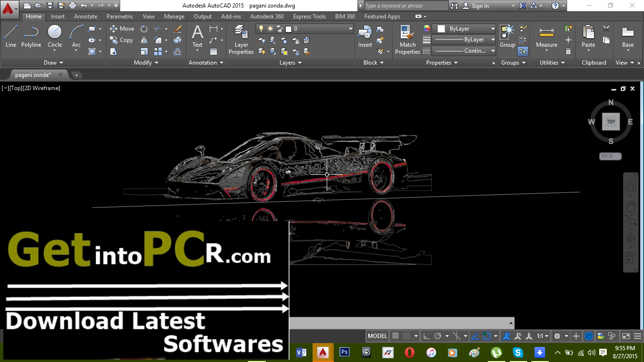Expand the Modify panel
Image resolution: width=644 pixels, height=362 pixels.
click(x=146, y=63)
